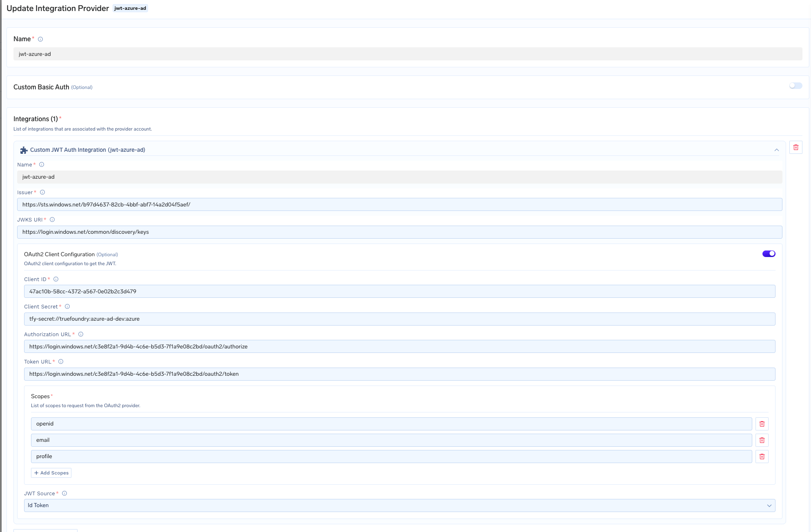Viewport: 811px width, 532px height.
Task: Click the JWKS URI input field
Action: (x=399, y=232)
